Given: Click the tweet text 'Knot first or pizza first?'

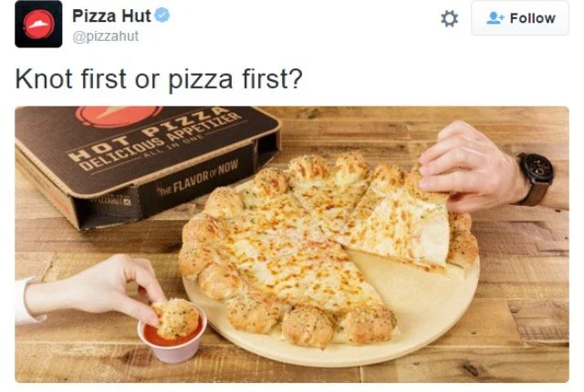Looking at the screenshot, I should point(159,79).
